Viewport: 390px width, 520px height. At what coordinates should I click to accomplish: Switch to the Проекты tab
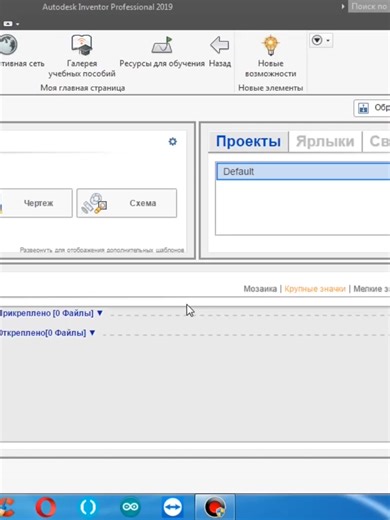[248, 141]
